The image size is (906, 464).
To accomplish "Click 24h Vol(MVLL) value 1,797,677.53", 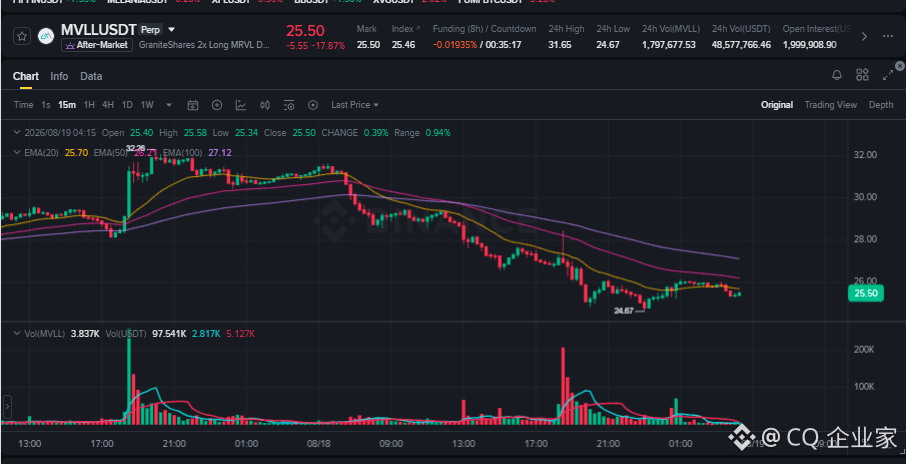I will tap(669, 44).
